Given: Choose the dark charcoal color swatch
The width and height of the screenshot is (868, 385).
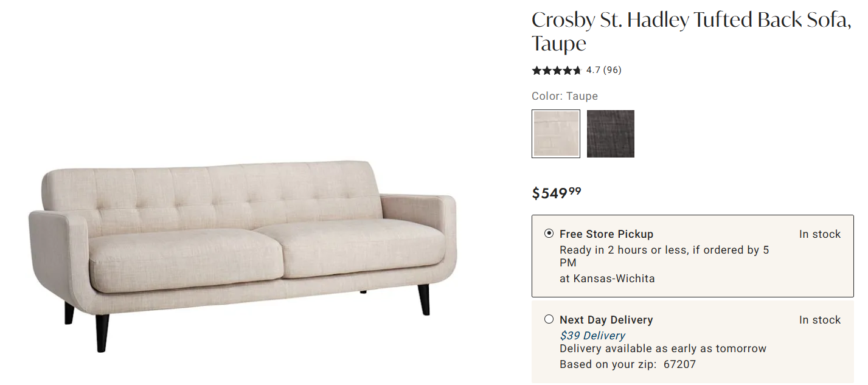Looking at the screenshot, I should pyautogui.click(x=610, y=134).
